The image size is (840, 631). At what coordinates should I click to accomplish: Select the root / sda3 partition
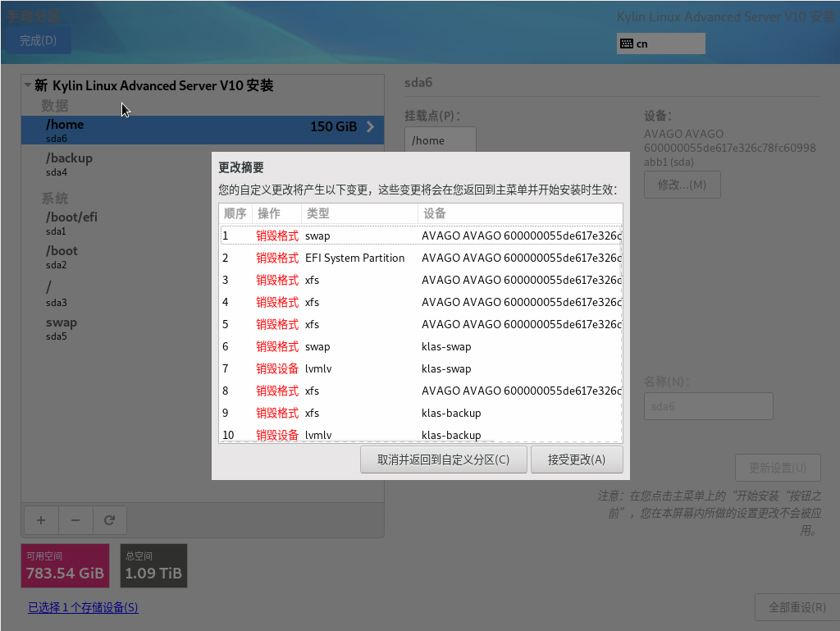pos(203,294)
